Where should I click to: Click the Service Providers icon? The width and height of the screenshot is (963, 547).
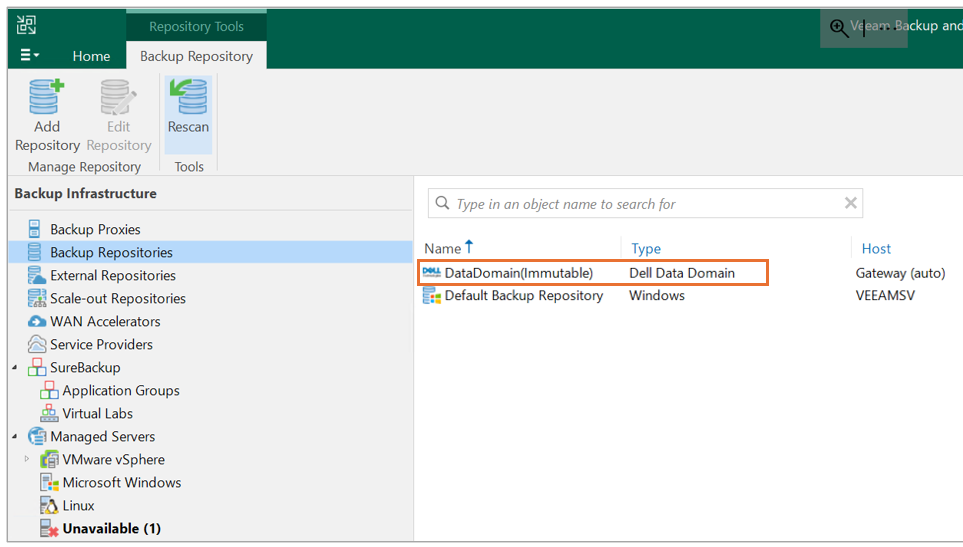point(37,344)
